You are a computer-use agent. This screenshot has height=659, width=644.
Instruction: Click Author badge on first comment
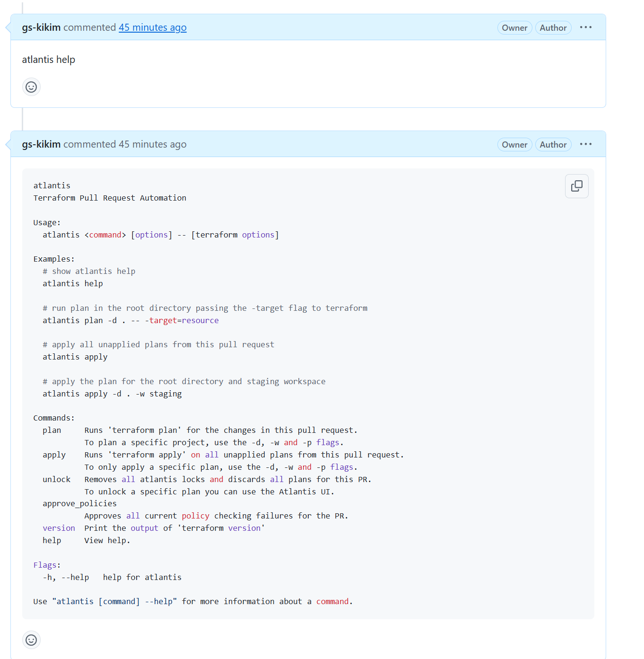(553, 28)
